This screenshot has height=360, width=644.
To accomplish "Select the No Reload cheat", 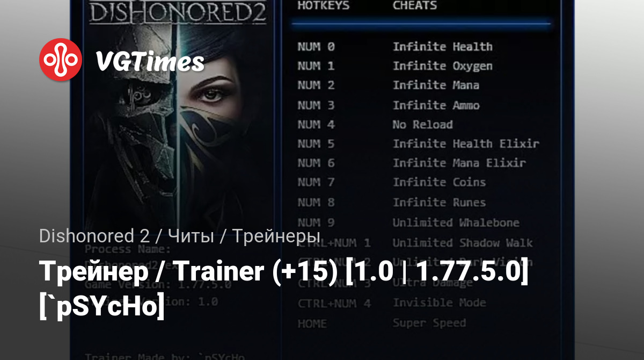I will coord(422,125).
